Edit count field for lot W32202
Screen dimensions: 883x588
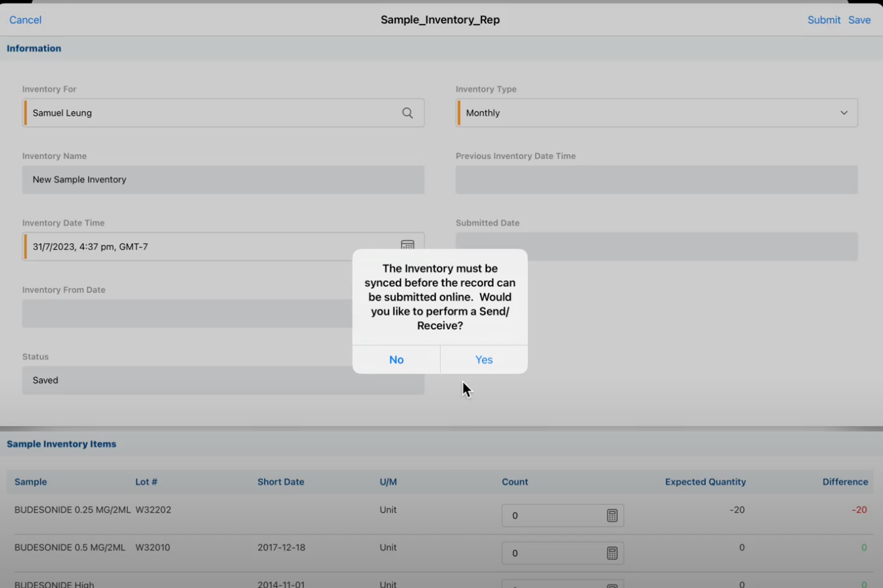552,516
